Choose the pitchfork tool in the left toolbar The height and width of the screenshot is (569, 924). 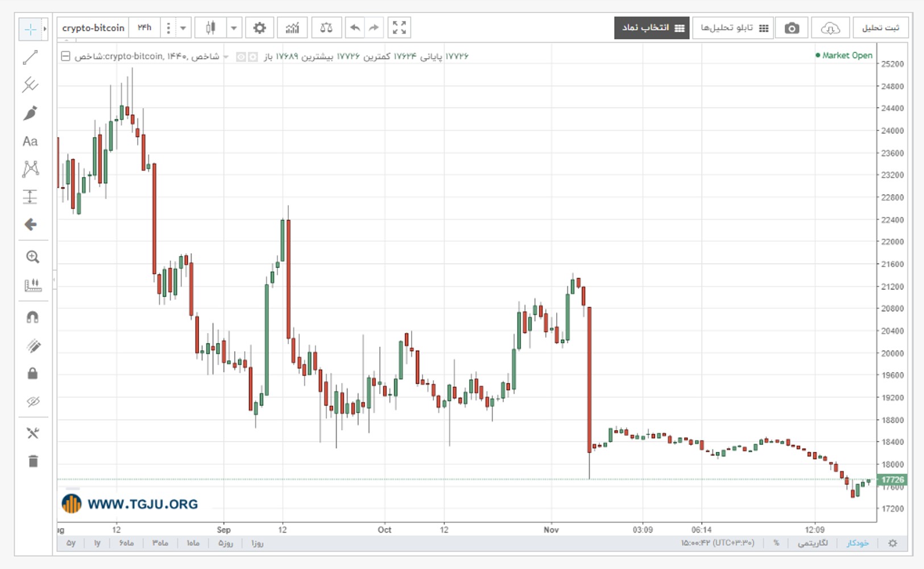tap(30, 85)
